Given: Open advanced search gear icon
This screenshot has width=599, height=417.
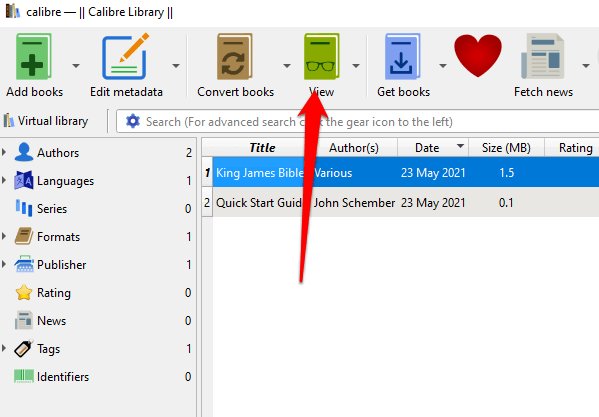Looking at the screenshot, I should click(133, 121).
